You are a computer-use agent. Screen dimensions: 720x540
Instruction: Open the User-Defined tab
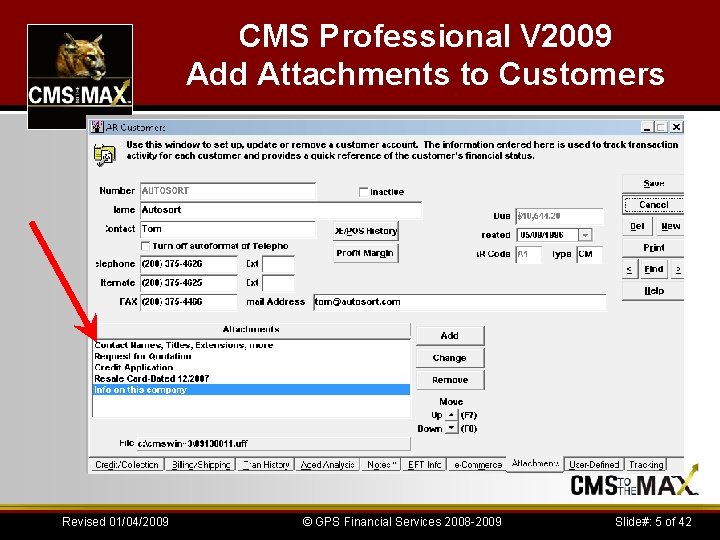tap(594, 465)
